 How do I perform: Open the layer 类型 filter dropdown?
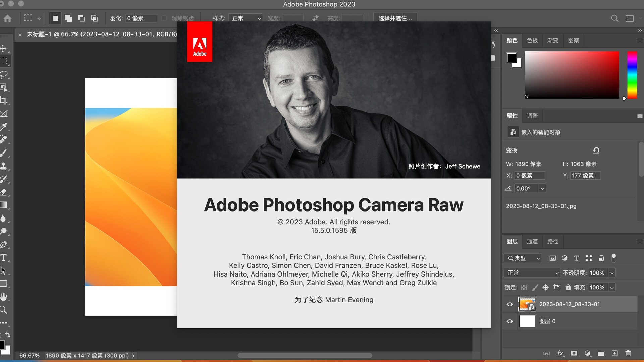523,258
